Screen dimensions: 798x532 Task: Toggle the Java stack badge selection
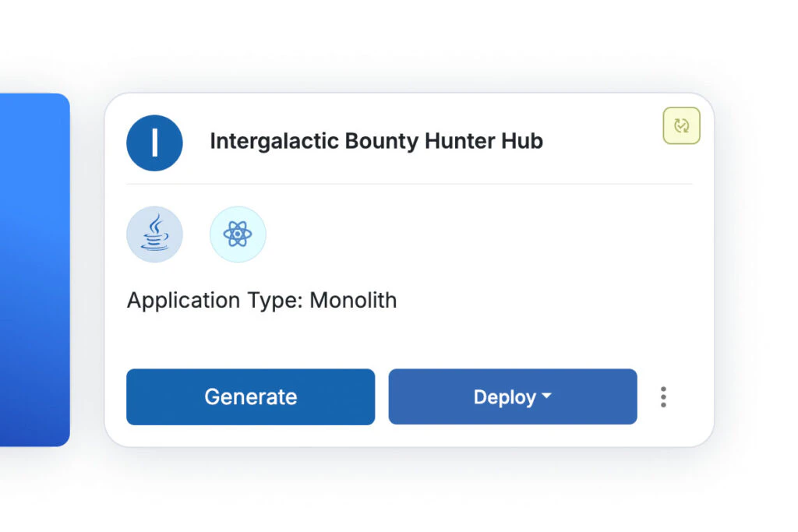click(154, 234)
